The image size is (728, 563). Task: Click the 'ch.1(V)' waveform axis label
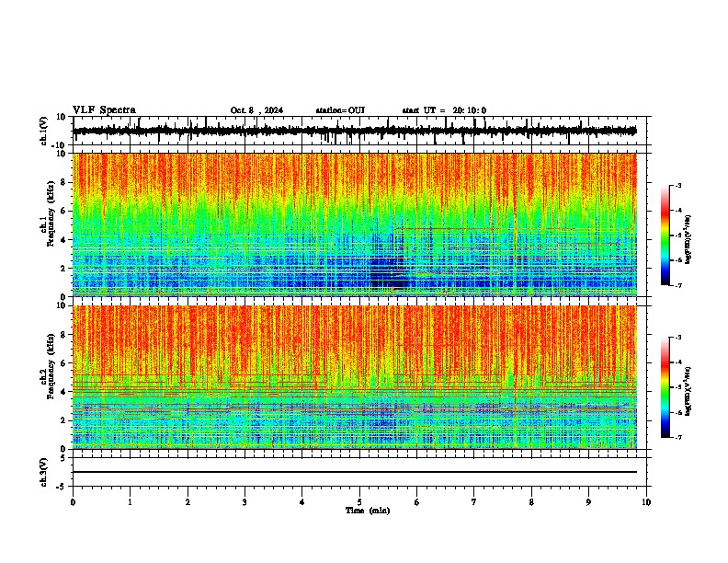tap(44, 131)
